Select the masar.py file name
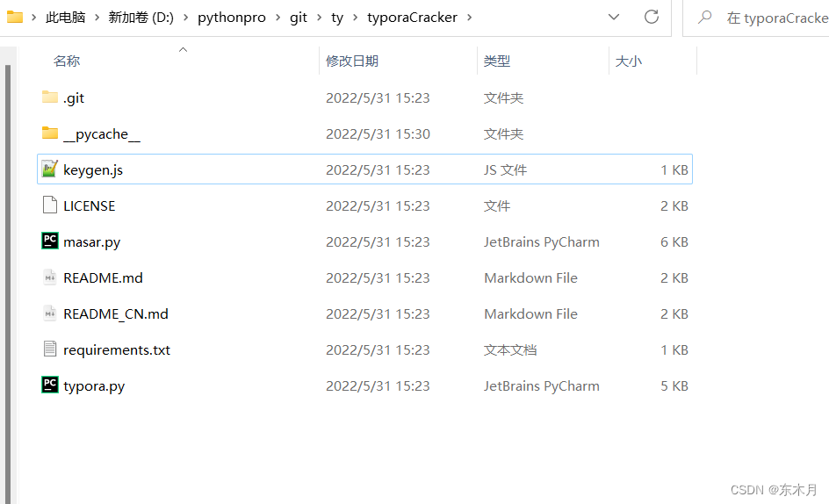Screen dimensions: 829x504 click(x=92, y=241)
